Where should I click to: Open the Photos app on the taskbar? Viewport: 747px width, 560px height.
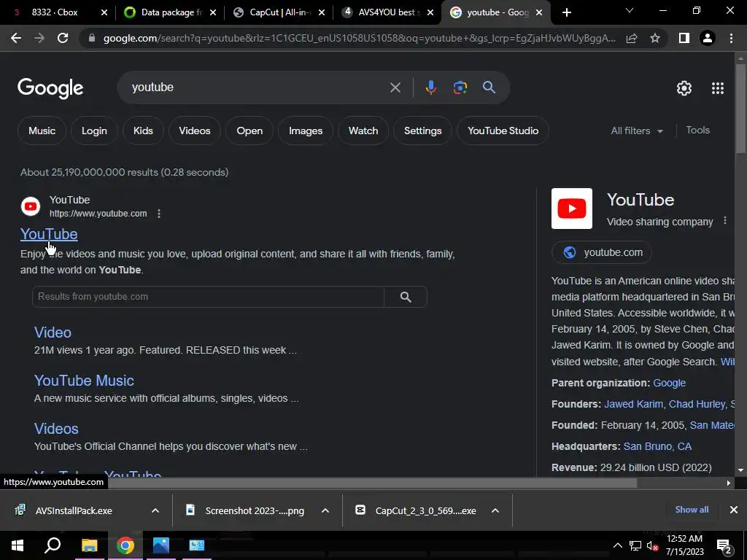point(161,545)
